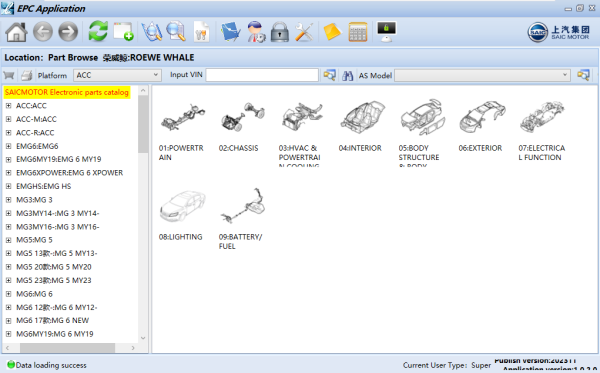Expand ACC-R:ACC tree node
600x373 pixels.
point(8,133)
